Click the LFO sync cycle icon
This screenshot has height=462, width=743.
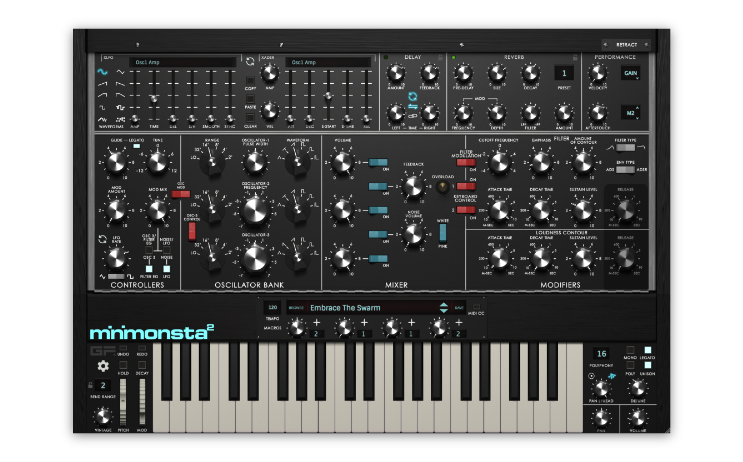249,62
